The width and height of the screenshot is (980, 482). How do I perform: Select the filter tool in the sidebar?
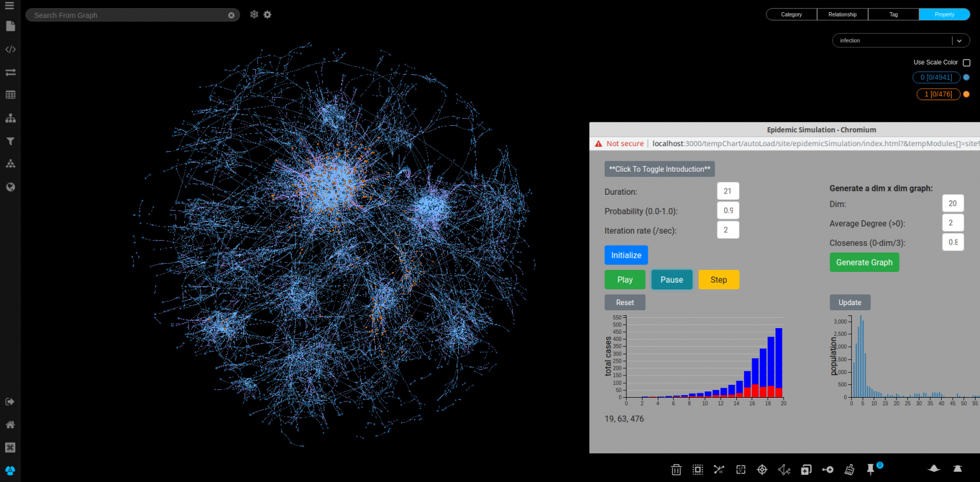click(x=10, y=140)
